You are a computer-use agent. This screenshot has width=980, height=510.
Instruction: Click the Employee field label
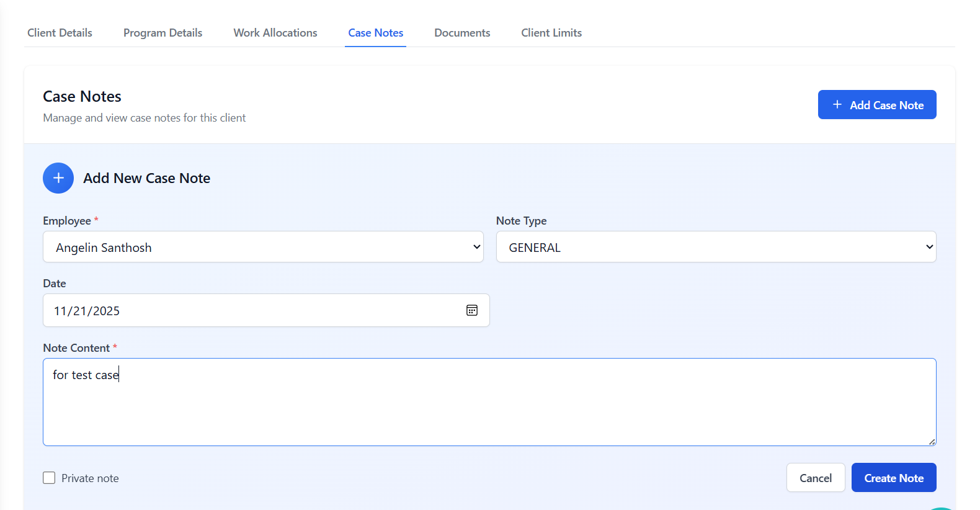point(67,221)
